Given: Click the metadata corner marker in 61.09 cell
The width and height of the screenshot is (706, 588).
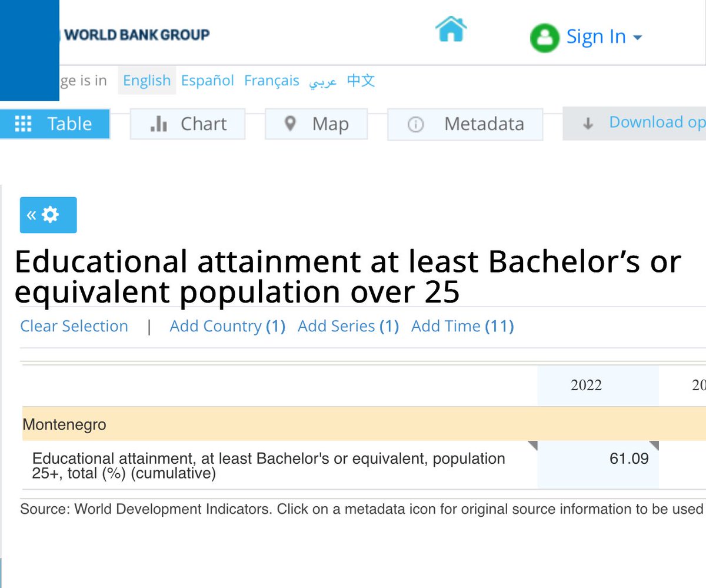Looking at the screenshot, I should [653, 446].
